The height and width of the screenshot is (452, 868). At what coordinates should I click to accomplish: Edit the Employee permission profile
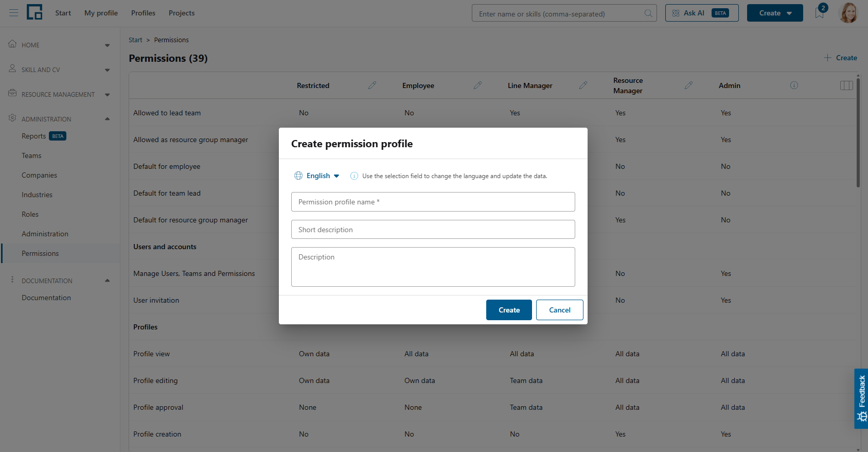(x=477, y=85)
